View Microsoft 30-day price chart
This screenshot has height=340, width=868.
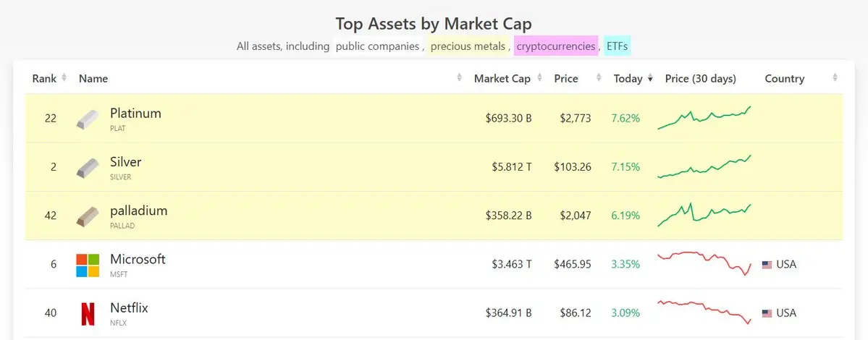pos(704,263)
